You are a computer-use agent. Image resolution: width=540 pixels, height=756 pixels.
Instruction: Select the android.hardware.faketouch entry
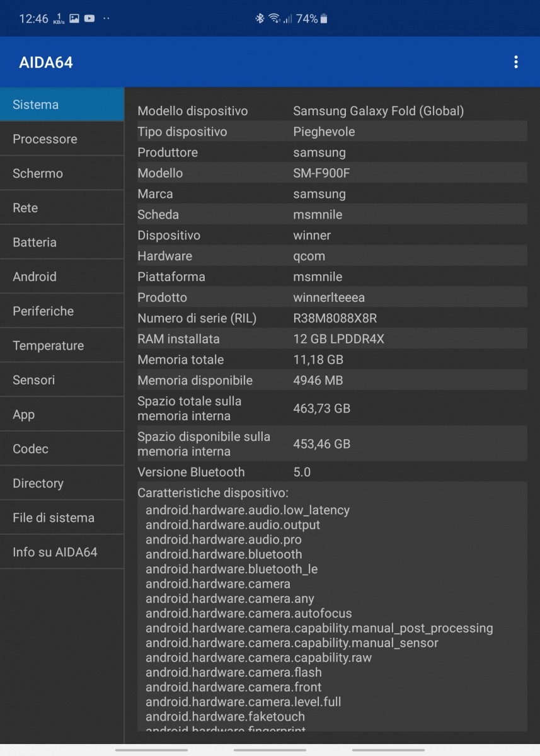pyautogui.click(x=225, y=716)
